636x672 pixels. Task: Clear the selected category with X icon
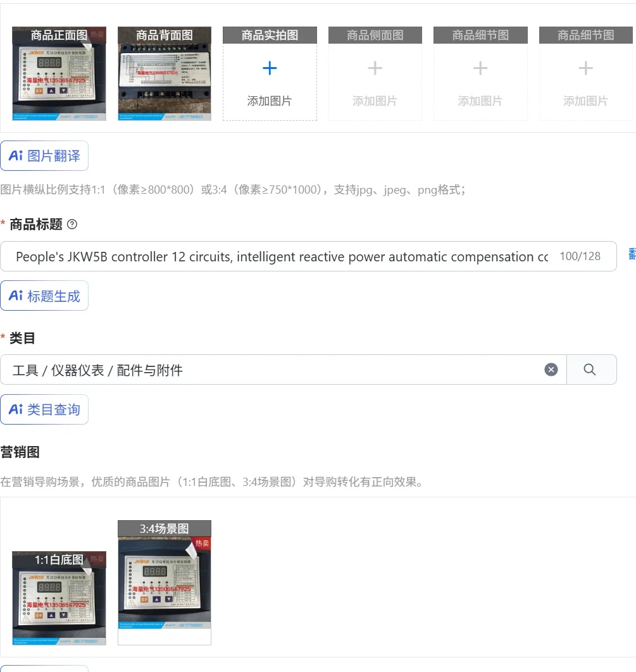[551, 370]
